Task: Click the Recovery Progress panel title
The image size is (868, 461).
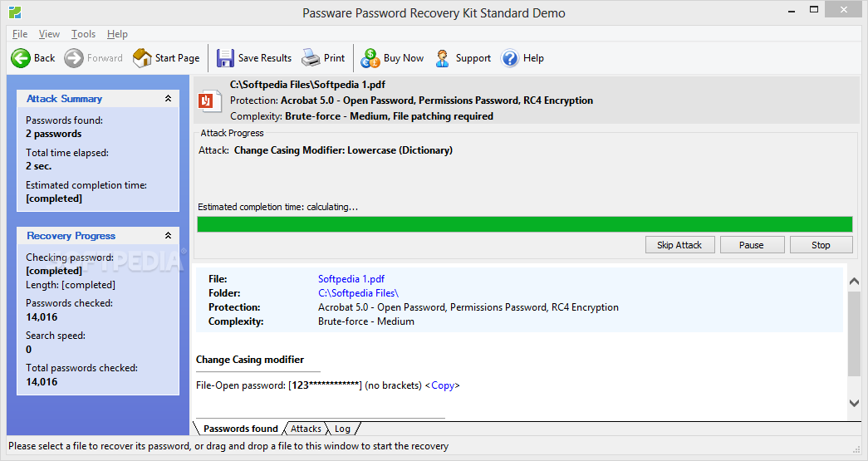Action: 71,236
